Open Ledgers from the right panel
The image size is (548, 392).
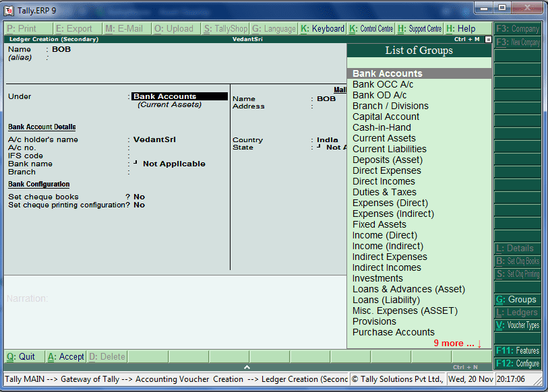point(518,313)
